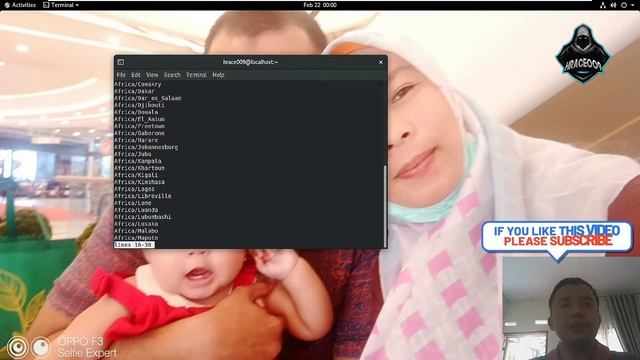Open the Edit menu
640x360 pixels.
pos(136,75)
